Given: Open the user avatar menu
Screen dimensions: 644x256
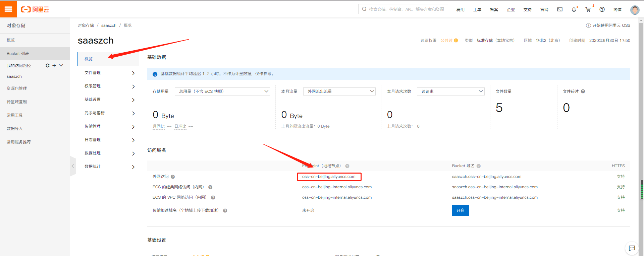Looking at the screenshot, I should point(635,10).
